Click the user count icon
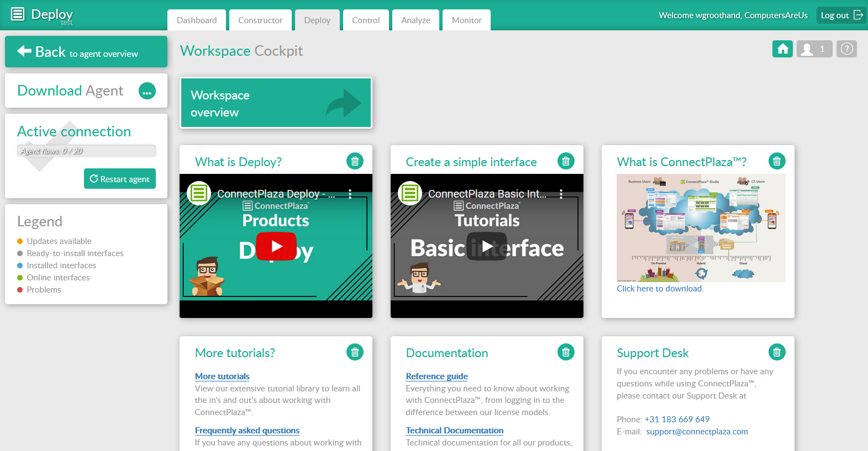 point(814,49)
